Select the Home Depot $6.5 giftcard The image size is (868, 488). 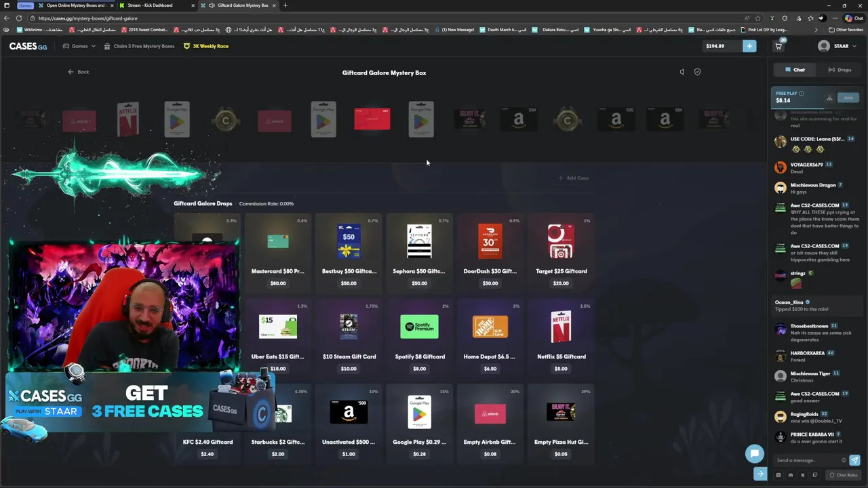click(490, 338)
